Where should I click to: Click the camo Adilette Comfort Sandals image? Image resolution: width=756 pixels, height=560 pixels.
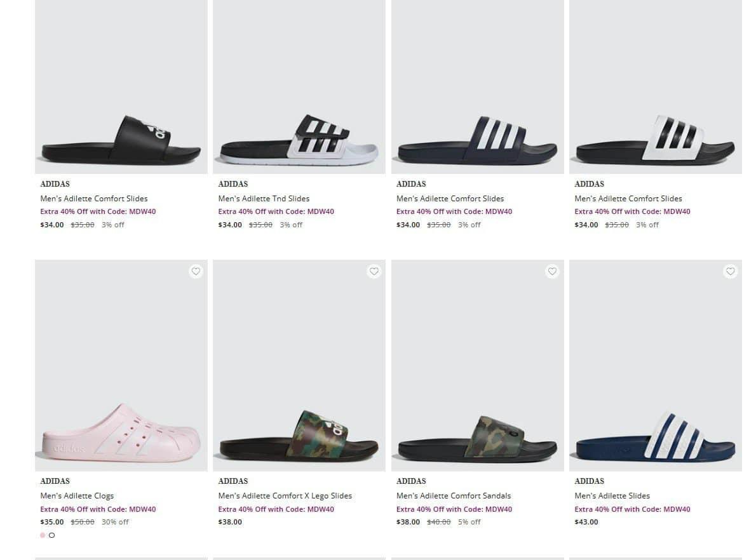click(478, 365)
